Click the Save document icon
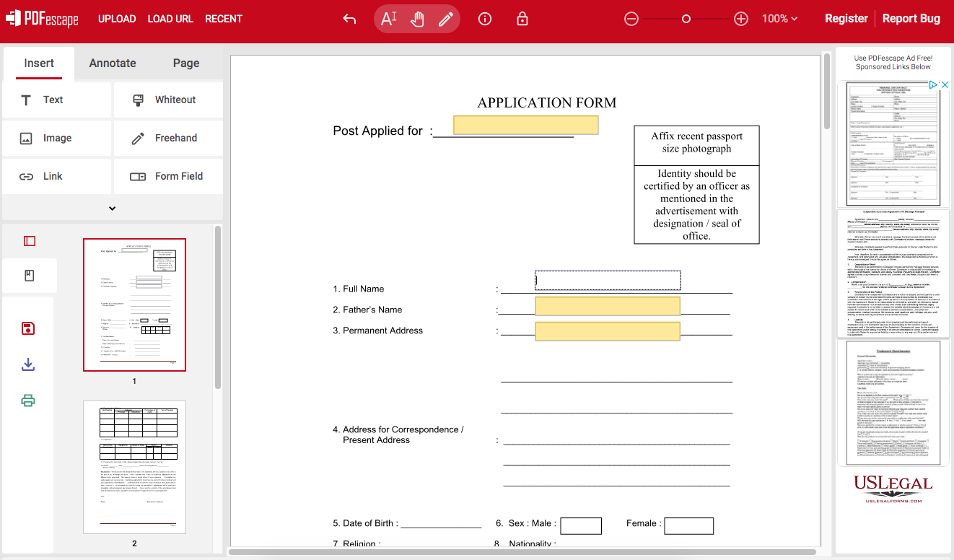Screen dimensions: 954x560 click(x=27, y=328)
